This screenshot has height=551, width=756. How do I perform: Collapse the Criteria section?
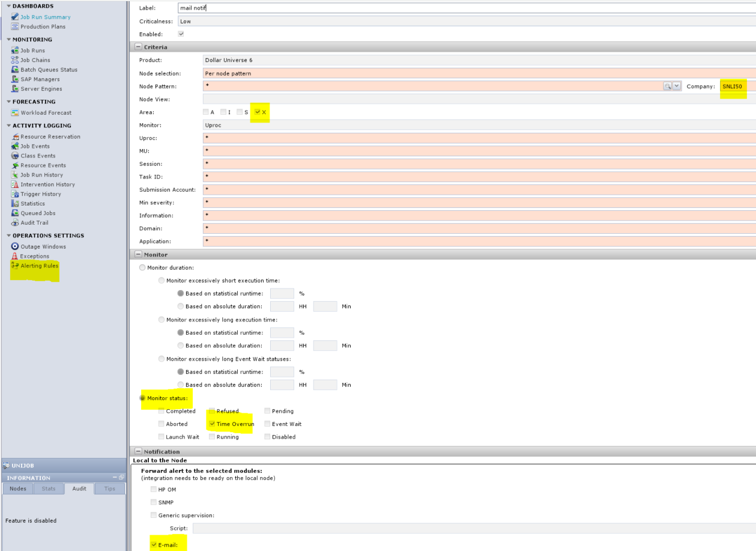(138, 47)
